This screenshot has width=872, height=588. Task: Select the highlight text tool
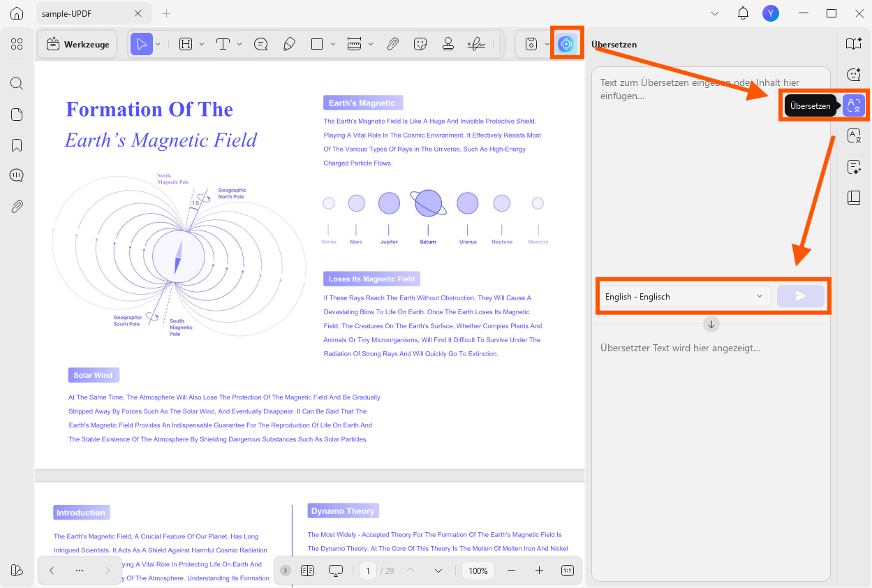(x=186, y=44)
